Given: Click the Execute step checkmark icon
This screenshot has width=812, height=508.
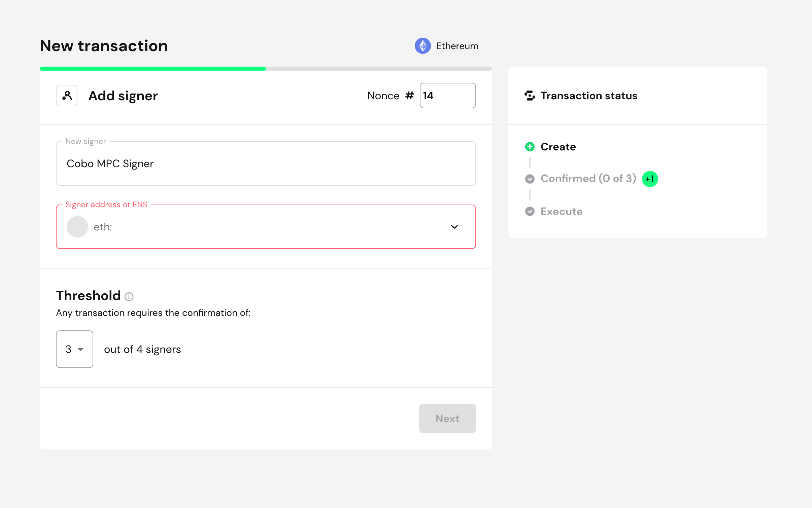Looking at the screenshot, I should [530, 211].
